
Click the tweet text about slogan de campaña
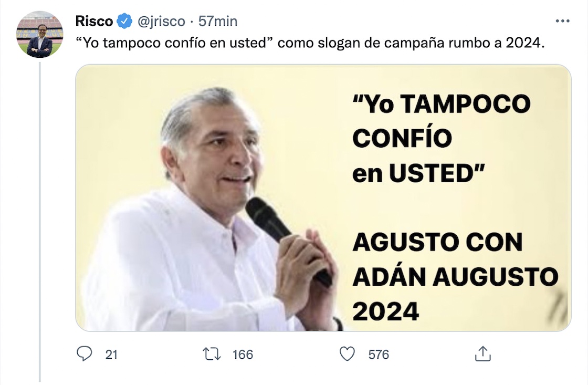point(310,43)
